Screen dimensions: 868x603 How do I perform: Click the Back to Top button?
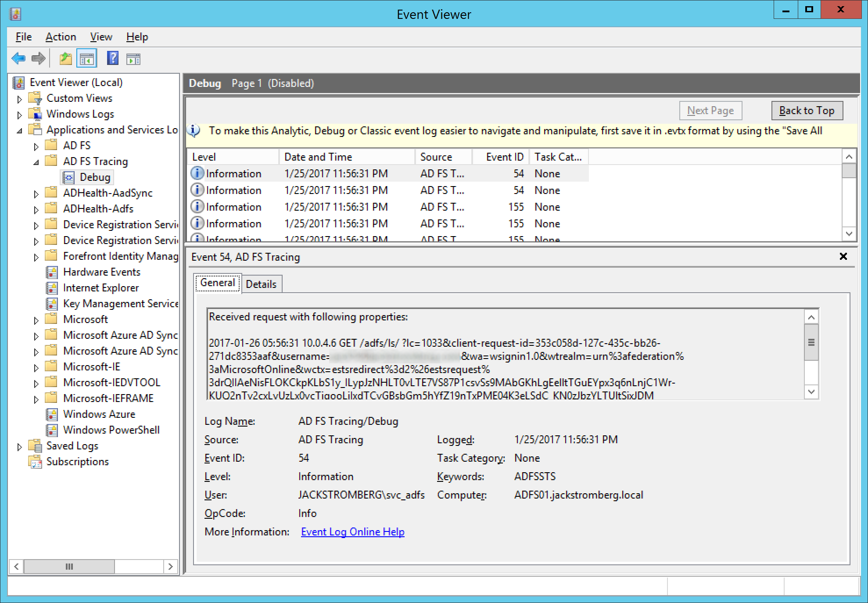(807, 111)
